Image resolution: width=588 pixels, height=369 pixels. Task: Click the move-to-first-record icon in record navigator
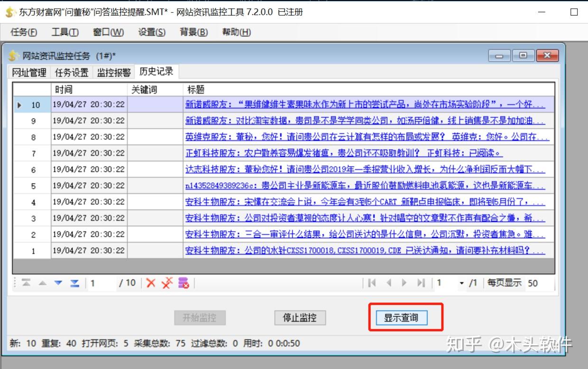click(x=26, y=283)
